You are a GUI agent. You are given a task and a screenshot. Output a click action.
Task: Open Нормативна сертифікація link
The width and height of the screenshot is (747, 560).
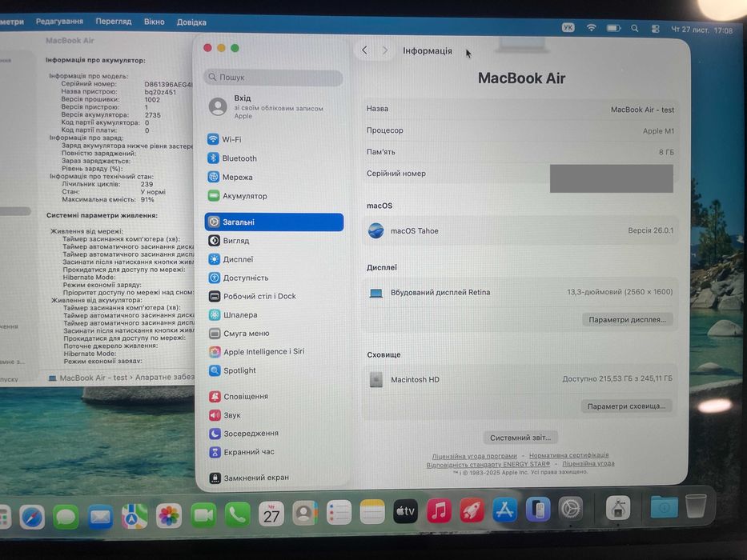coord(568,455)
